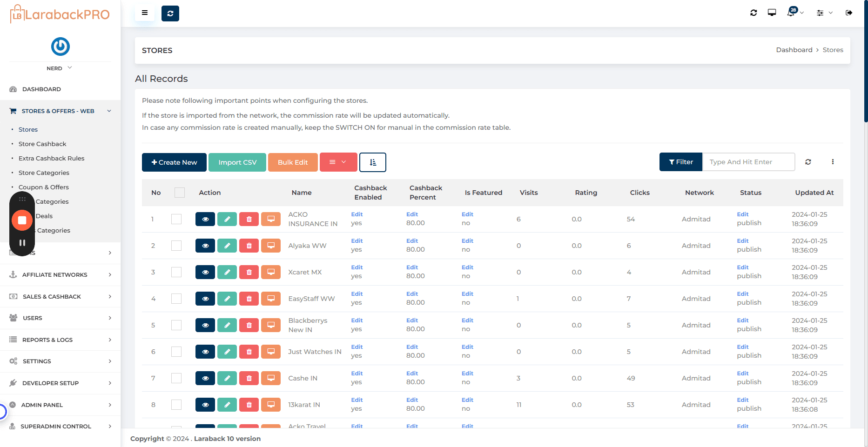Click the logout icon in top bar
Image resolution: width=868 pixels, height=447 pixels.
[x=849, y=13]
